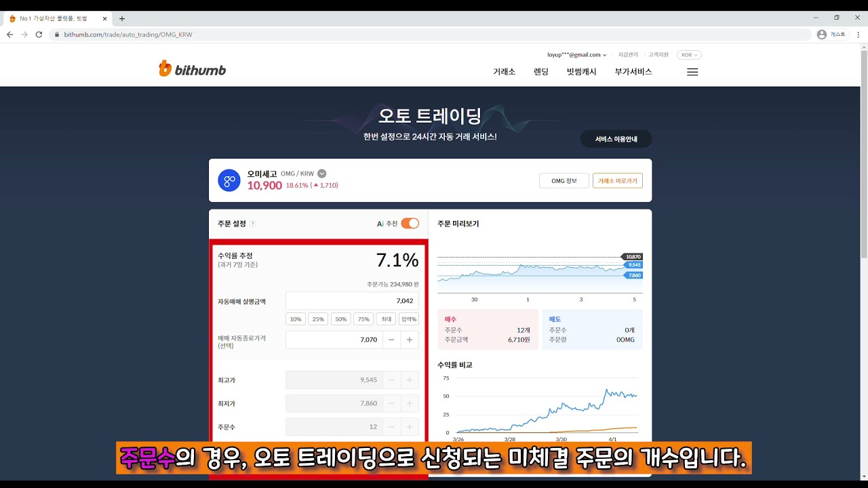Click browser forward arrow
Viewport: 868px width, 488px height.
tap(24, 35)
